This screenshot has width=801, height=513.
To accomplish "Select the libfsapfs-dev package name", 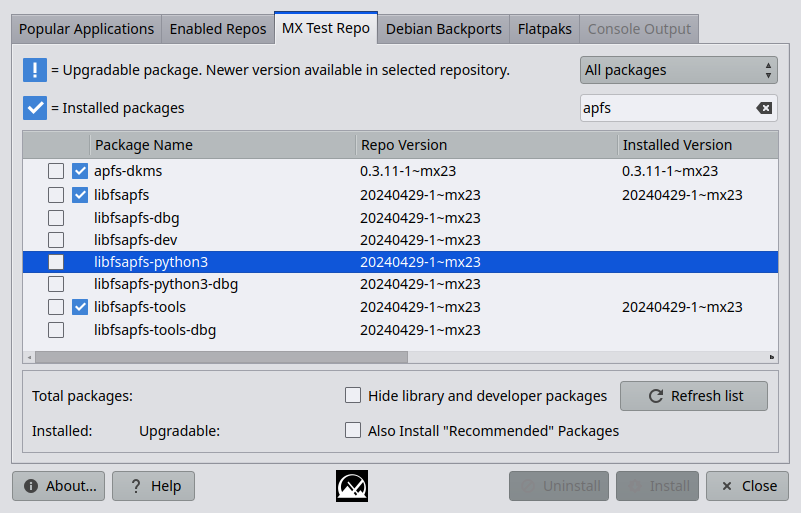I will (x=135, y=240).
